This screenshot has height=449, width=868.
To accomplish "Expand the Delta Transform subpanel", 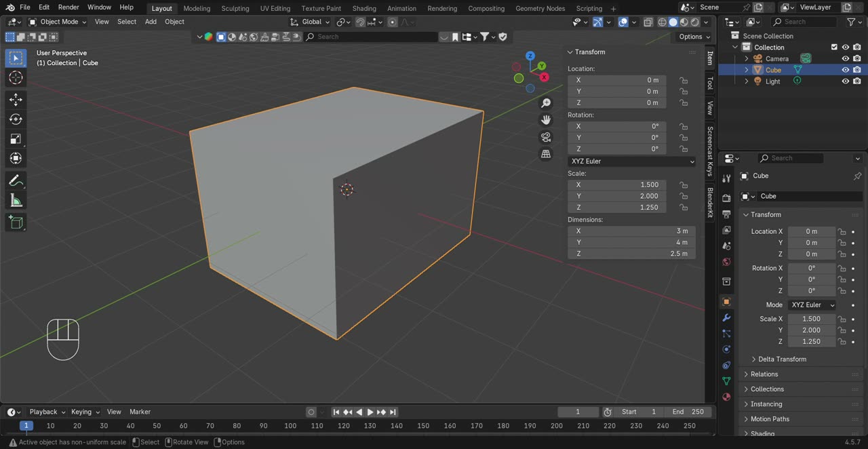I will 782,359.
